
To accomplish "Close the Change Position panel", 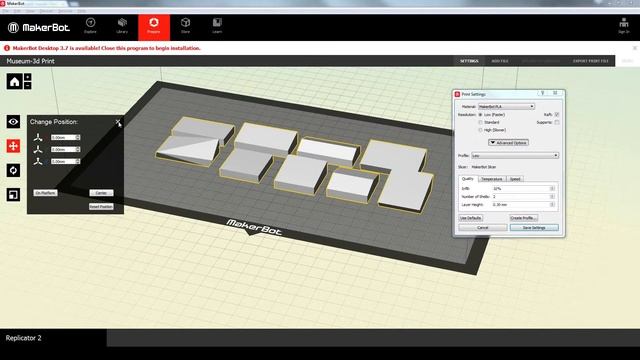I will click(x=118, y=122).
